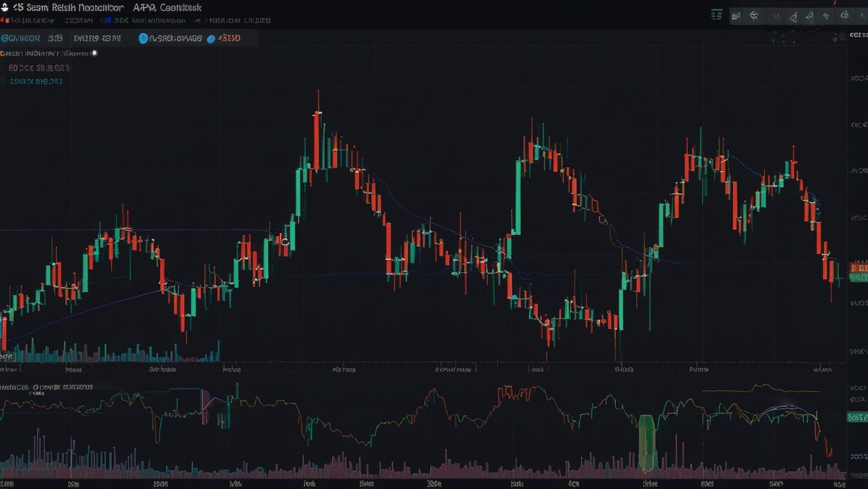
Task: Click the teal indicator legend line
Action: (x=36, y=81)
